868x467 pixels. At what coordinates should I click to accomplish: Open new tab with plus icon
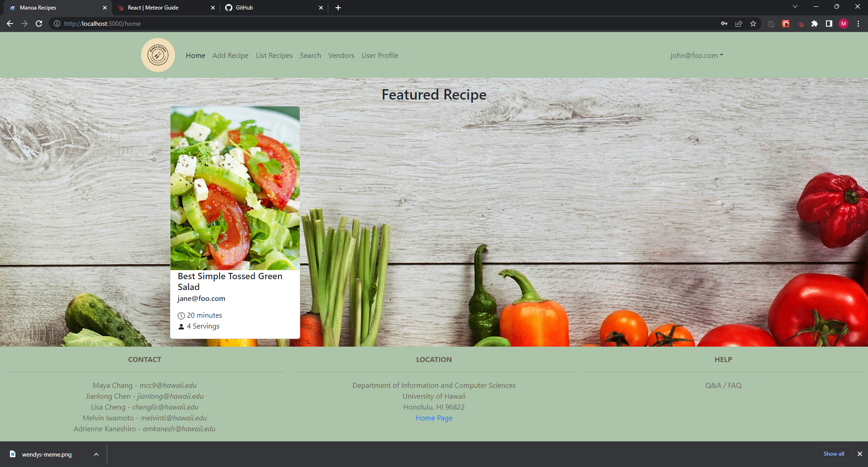point(338,8)
